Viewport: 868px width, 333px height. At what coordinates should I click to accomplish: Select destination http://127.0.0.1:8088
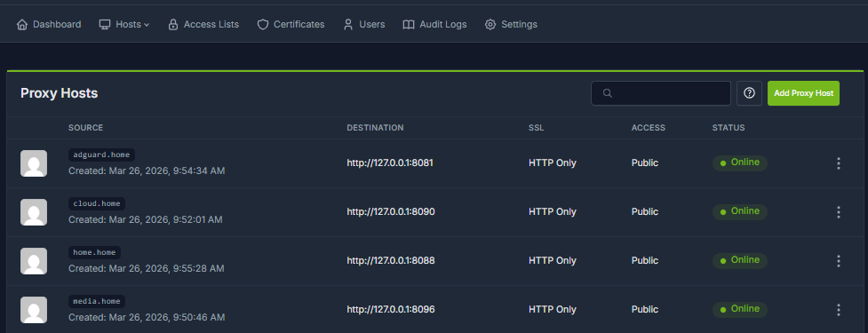click(x=391, y=260)
